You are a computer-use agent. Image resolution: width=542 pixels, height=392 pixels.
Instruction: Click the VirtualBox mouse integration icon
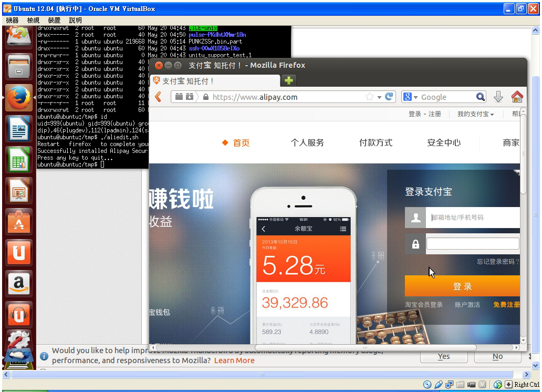click(x=498, y=385)
